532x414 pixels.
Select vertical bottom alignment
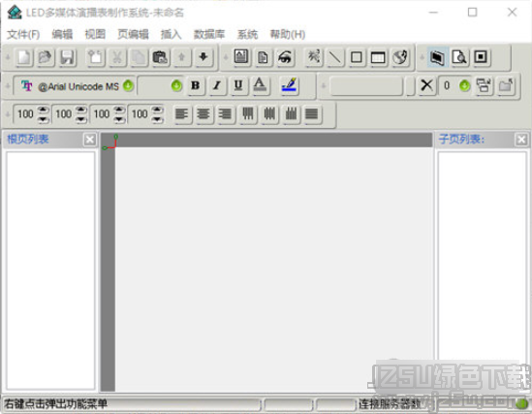pyautogui.click(x=291, y=113)
